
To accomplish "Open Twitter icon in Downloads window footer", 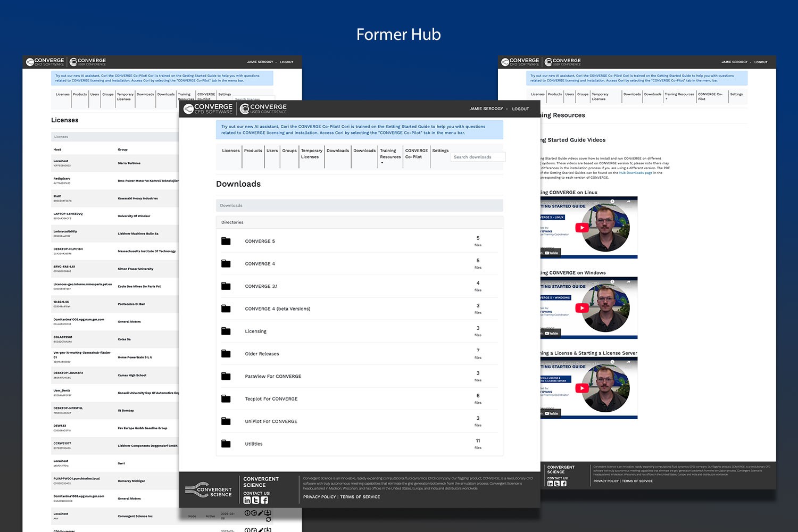I will tap(255, 500).
